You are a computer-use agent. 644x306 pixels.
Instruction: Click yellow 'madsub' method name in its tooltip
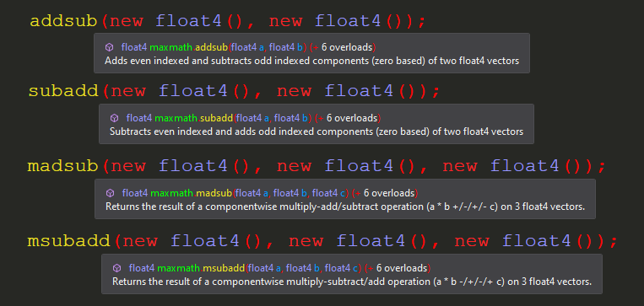(x=214, y=193)
